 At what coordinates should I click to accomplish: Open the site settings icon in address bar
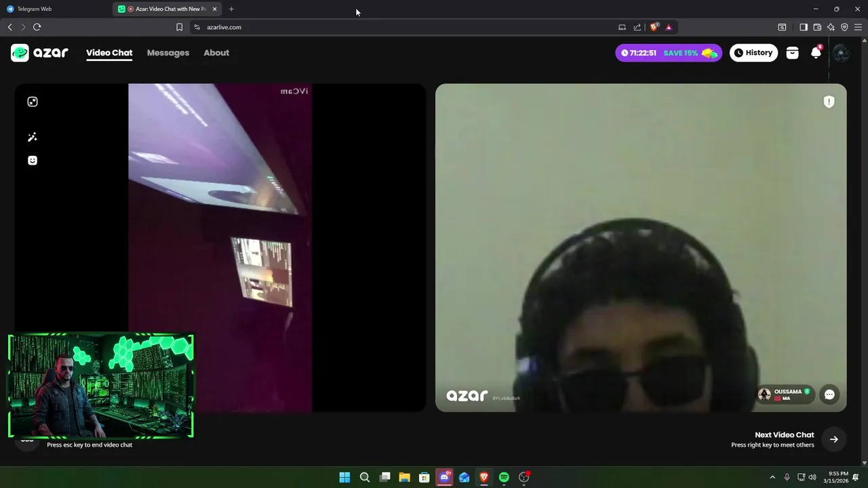tap(197, 27)
